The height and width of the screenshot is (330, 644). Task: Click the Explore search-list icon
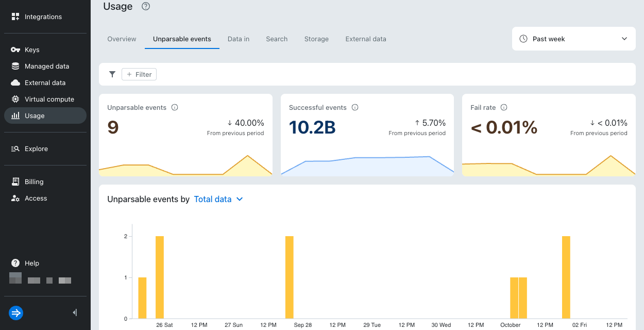pyautogui.click(x=15, y=149)
